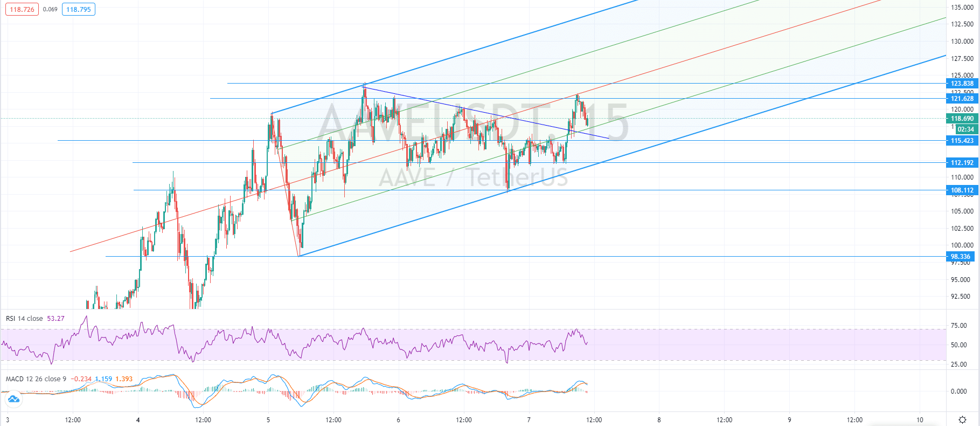The width and height of the screenshot is (980, 426).
Task: Click the 123.838 price level label
Action: tap(961, 84)
